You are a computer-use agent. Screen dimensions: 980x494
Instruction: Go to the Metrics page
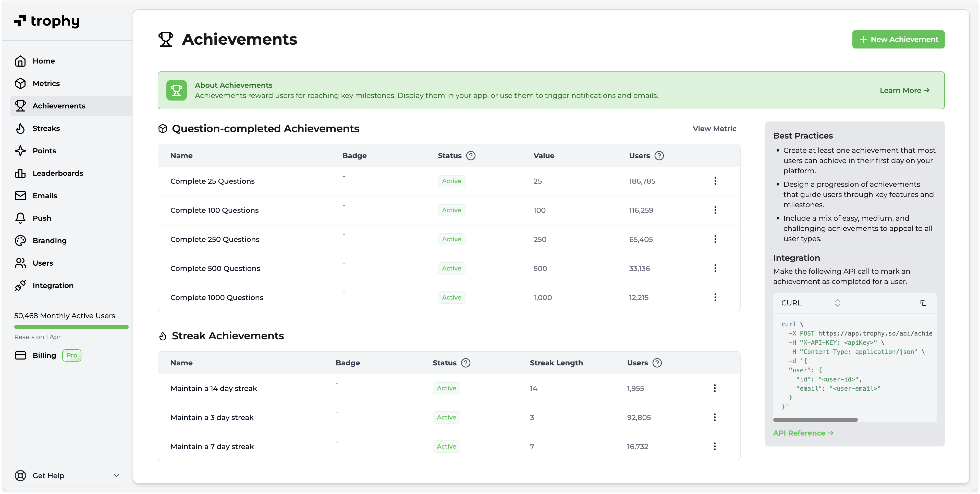click(46, 83)
